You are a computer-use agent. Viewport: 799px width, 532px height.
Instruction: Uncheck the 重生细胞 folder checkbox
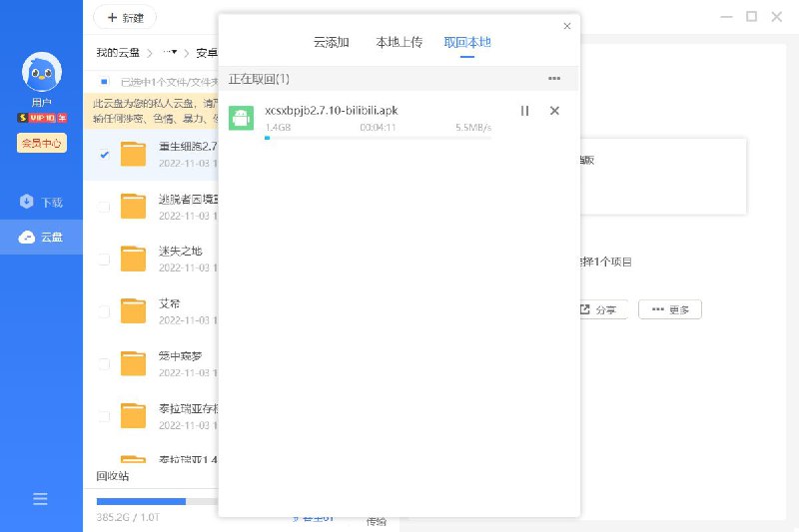[x=104, y=155]
